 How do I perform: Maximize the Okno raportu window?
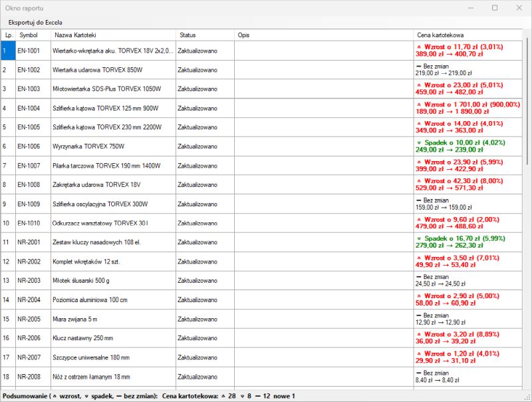(x=495, y=8)
